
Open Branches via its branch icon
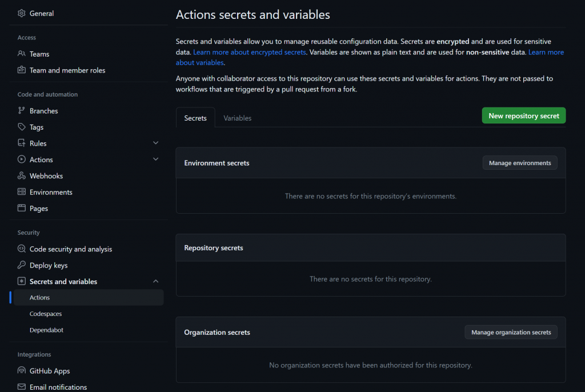pyautogui.click(x=22, y=111)
